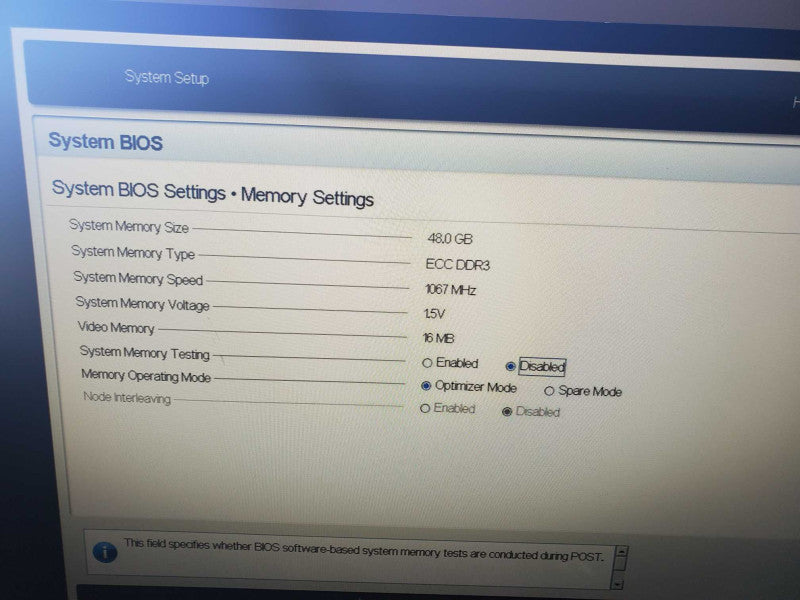Select Disabled for System Memory Testing
Screen dimensions: 800x600
click(x=510, y=366)
